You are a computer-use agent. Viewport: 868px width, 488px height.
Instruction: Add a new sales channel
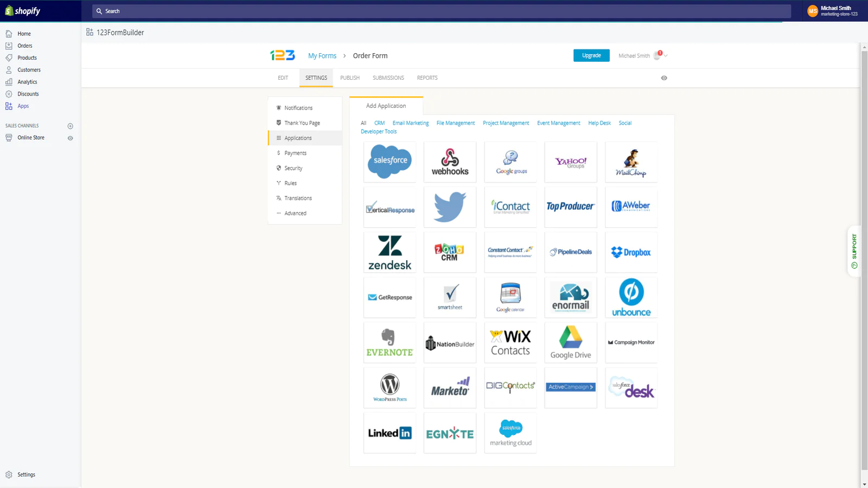[70, 126]
